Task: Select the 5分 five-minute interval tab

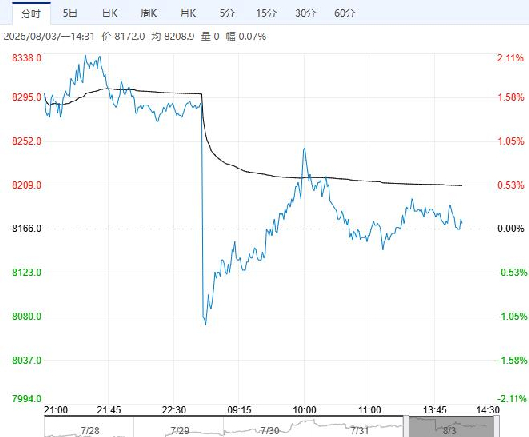Action: (x=227, y=13)
